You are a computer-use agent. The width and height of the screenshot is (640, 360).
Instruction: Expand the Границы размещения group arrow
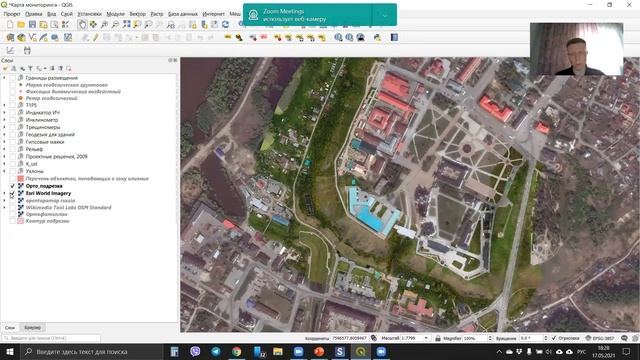[4, 78]
